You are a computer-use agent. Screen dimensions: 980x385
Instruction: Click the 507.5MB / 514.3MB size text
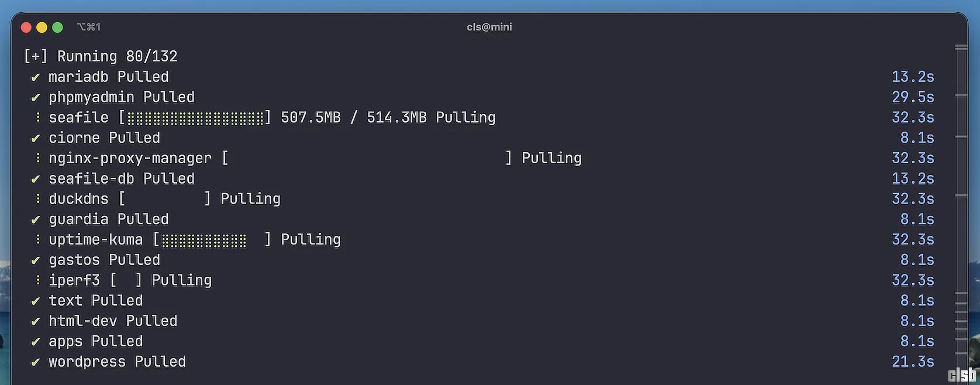click(x=353, y=118)
